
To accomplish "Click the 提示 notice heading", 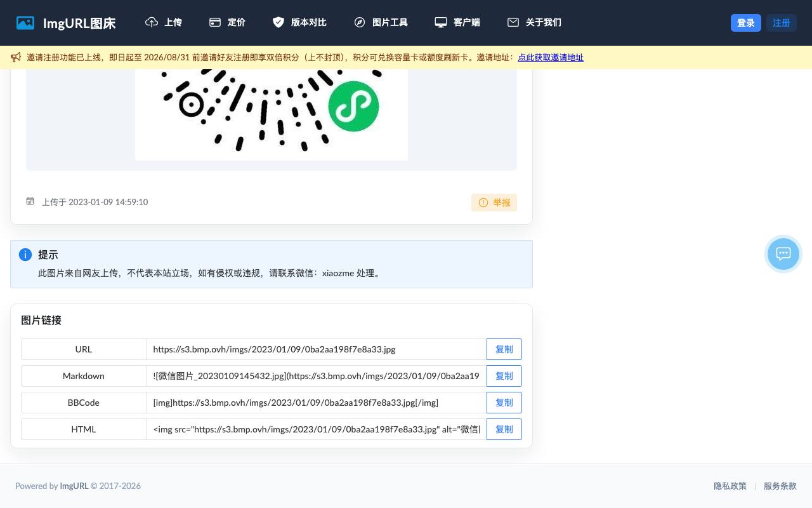I will 48,255.
